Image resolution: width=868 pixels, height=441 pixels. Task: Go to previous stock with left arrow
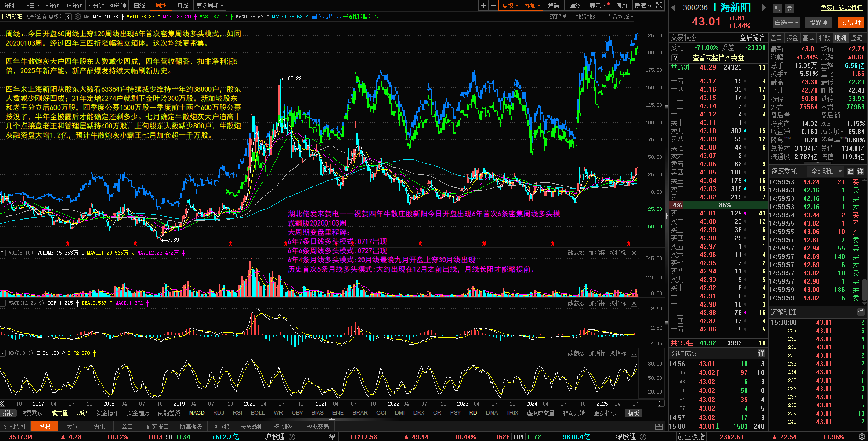[x=673, y=7]
